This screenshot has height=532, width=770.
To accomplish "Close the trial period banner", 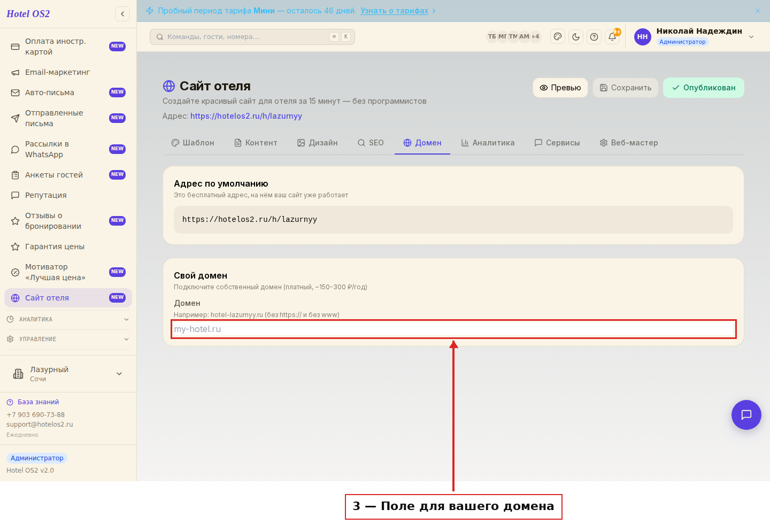I will [x=758, y=11].
